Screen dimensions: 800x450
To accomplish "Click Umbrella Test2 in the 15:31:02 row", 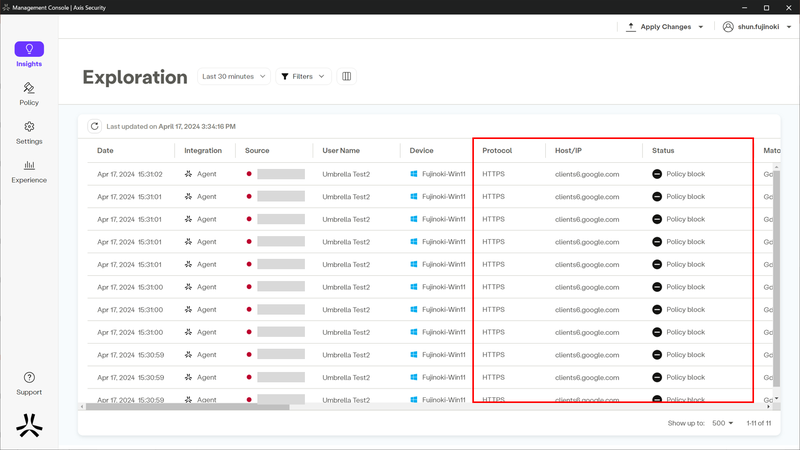I will tap(346, 174).
